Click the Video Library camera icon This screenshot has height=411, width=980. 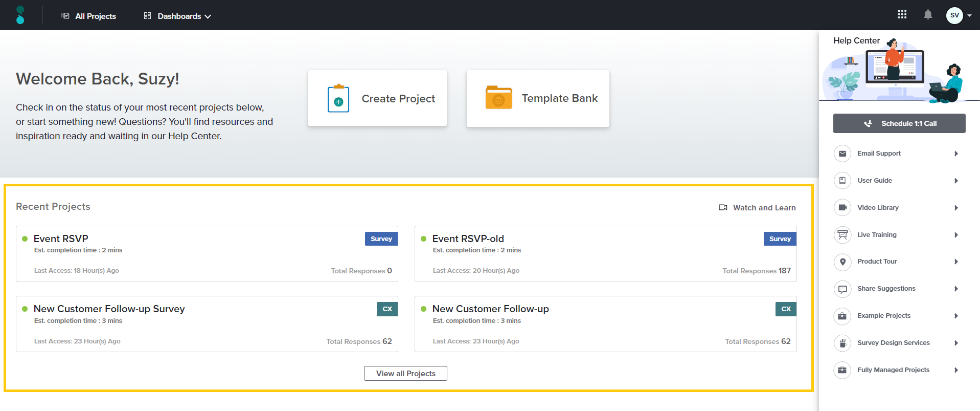[x=842, y=208]
